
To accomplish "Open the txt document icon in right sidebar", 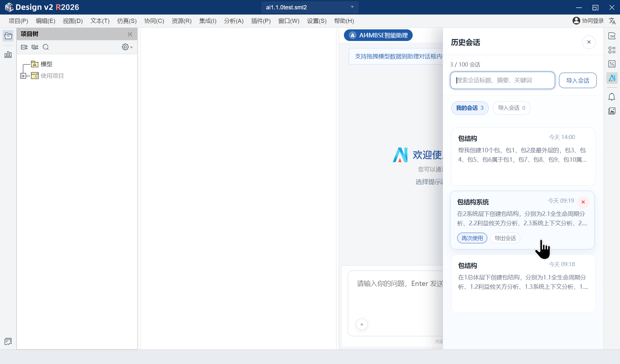I will pos(612,36).
